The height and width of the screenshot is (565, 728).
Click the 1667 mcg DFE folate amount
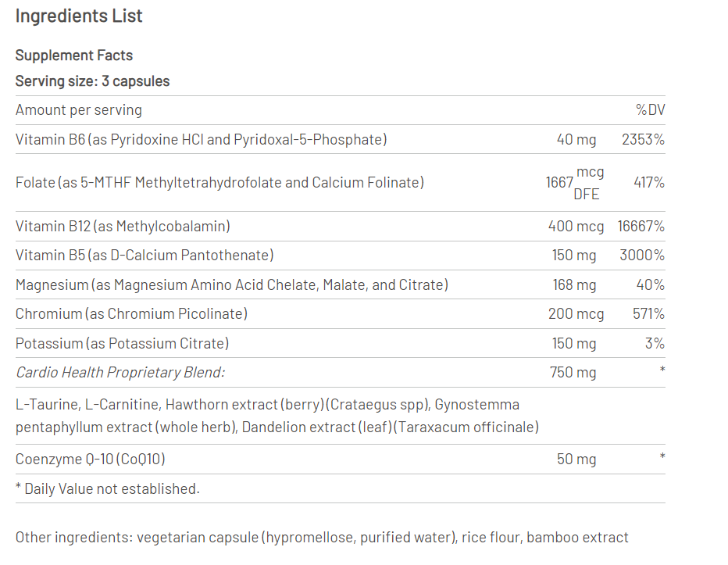point(574,183)
